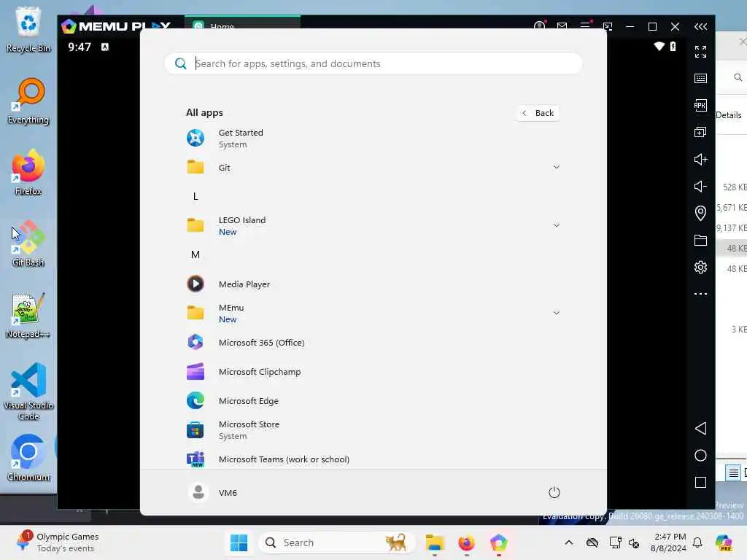Open MEmu mail messages icon
The width and height of the screenshot is (747, 560).
(x=562, y=26)
